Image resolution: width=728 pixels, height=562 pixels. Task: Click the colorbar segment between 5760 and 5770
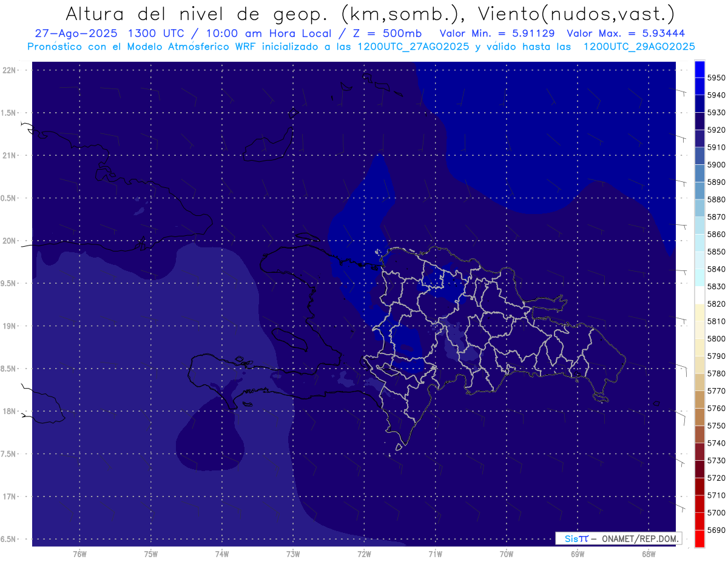[x=699, y=400]
